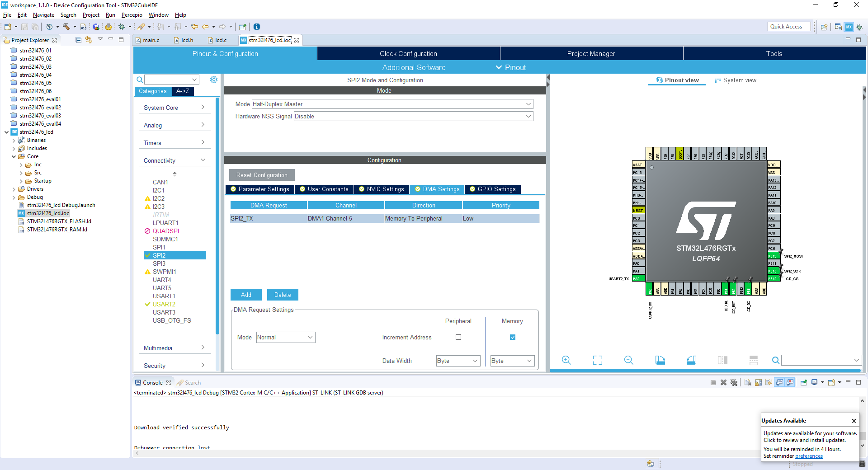Image resolution: width=868 pixels, height=470 pixels.
Task: Open the Device Configuration Tool perspective icon
Action: coord(849,27)
